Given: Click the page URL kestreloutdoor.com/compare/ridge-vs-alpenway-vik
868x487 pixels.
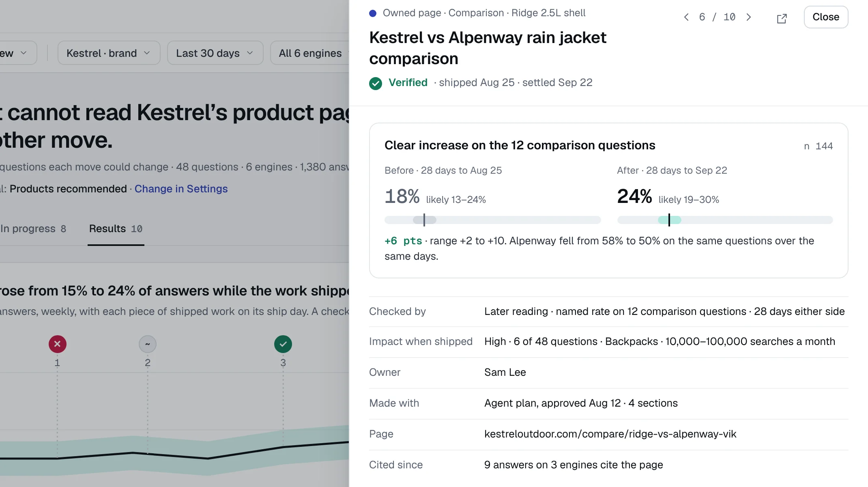Looking at the screenshot, I should click(x=610, y=434).
